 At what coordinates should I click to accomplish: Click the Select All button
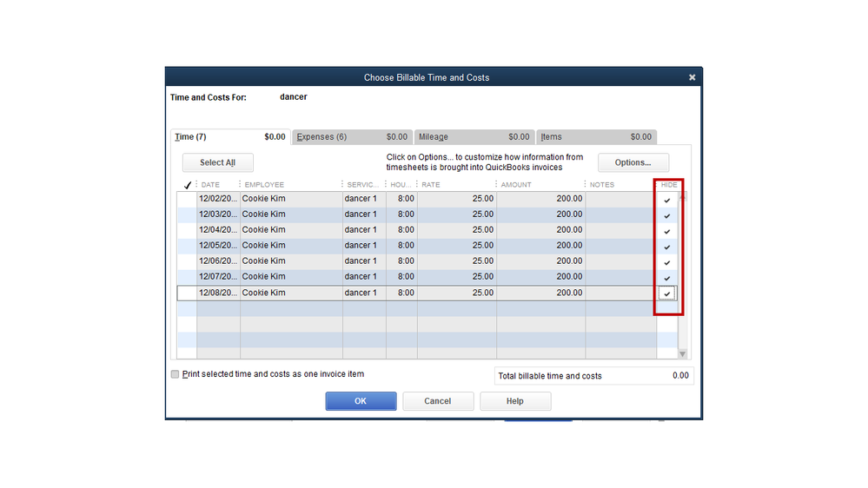[x=217, y=162]
